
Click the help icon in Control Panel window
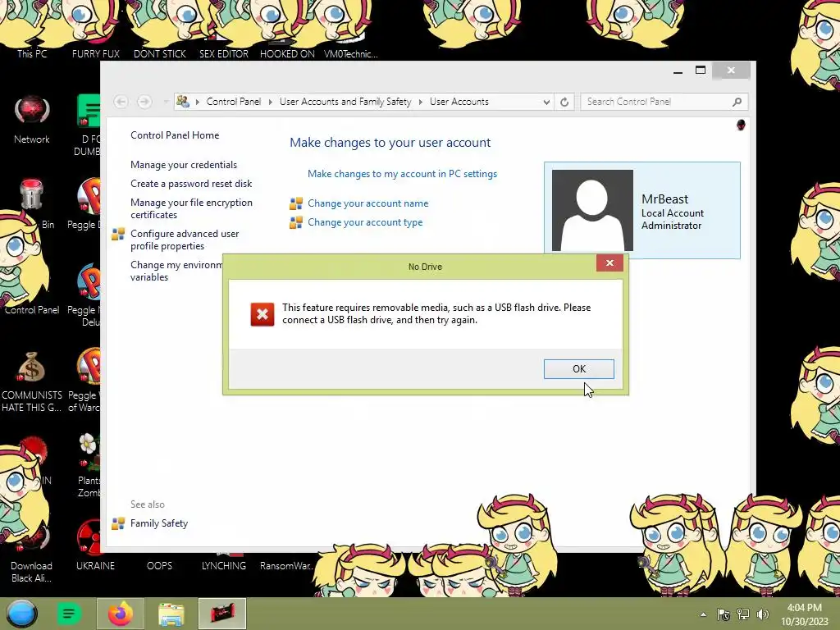(x=741, y=125)
